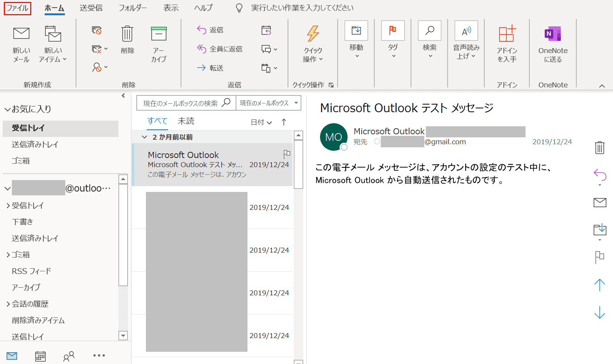Open the IM reply dropdown
Screen dimensions: 613x364
[x=269, y=49]
